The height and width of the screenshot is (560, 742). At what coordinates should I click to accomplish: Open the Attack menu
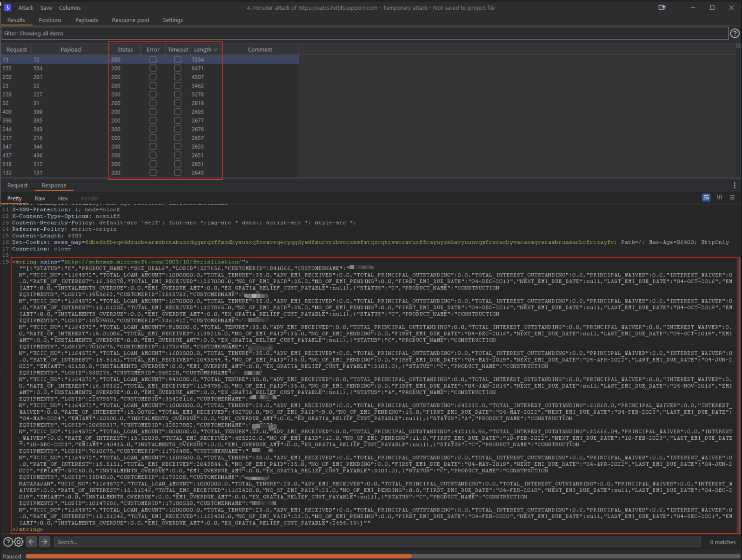[x=26, y=8]
